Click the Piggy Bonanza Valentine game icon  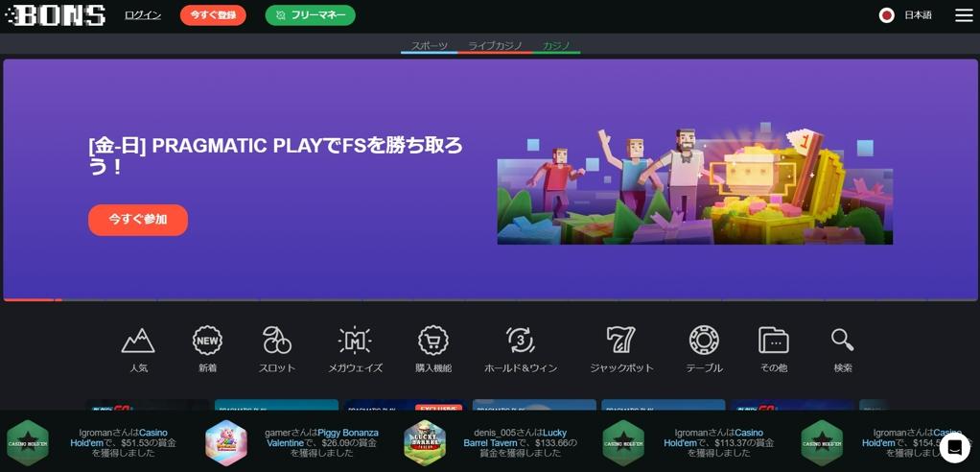click(226, 442)
